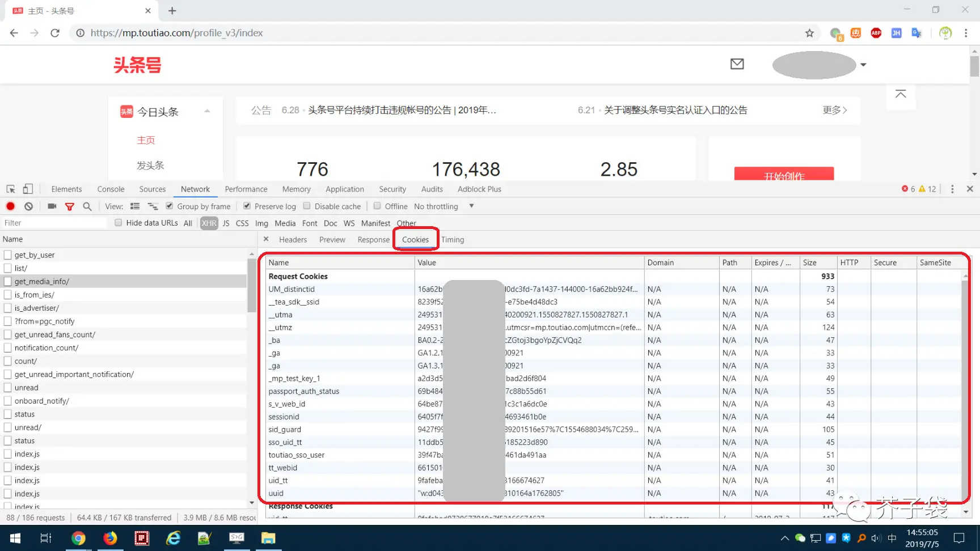Viewport: 980px width, 551px height.
Task: Click the 更多 announcements link
Action: pyautogui.click(x=834, y=110)
